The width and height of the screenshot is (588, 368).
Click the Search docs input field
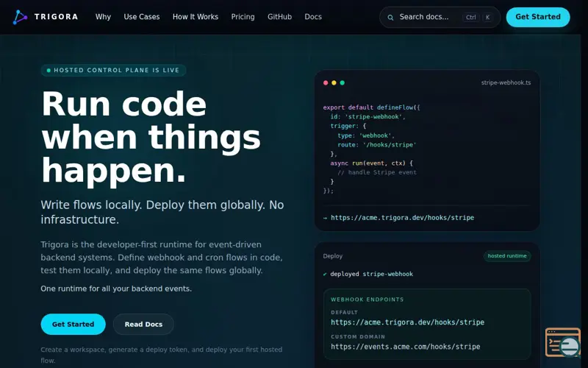(440, 17)
